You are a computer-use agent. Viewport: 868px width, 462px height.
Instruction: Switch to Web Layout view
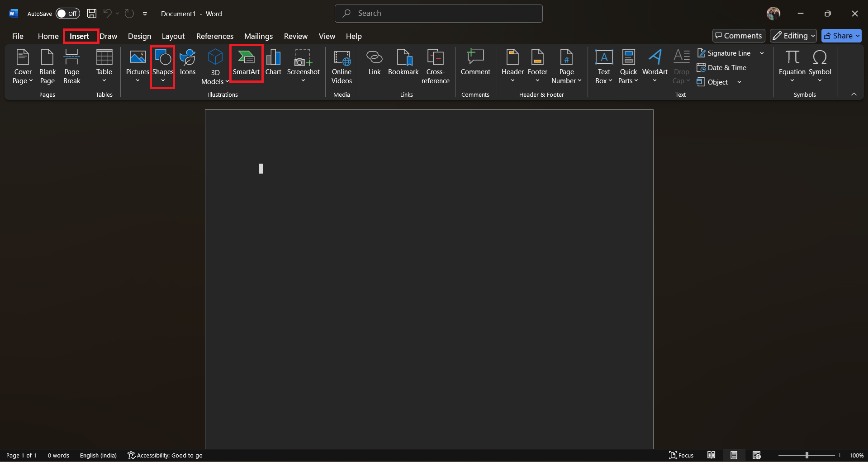(756, 455)
